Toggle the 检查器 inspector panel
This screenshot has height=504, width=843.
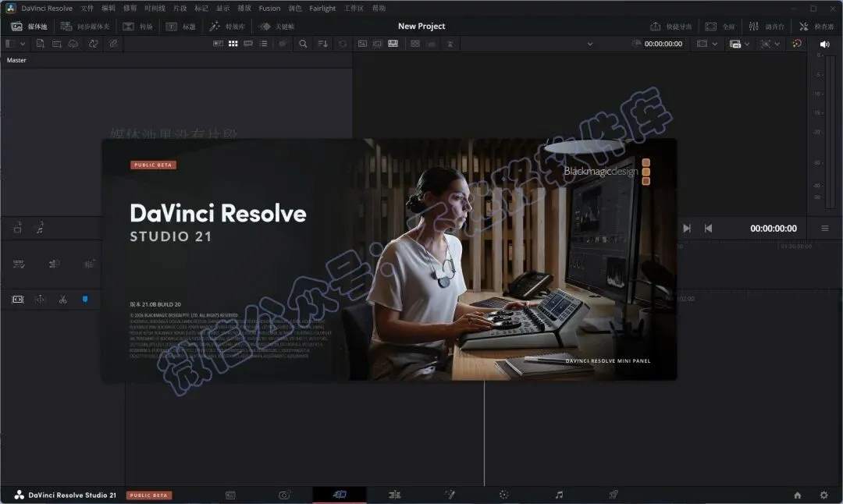[x=816, y=27]
